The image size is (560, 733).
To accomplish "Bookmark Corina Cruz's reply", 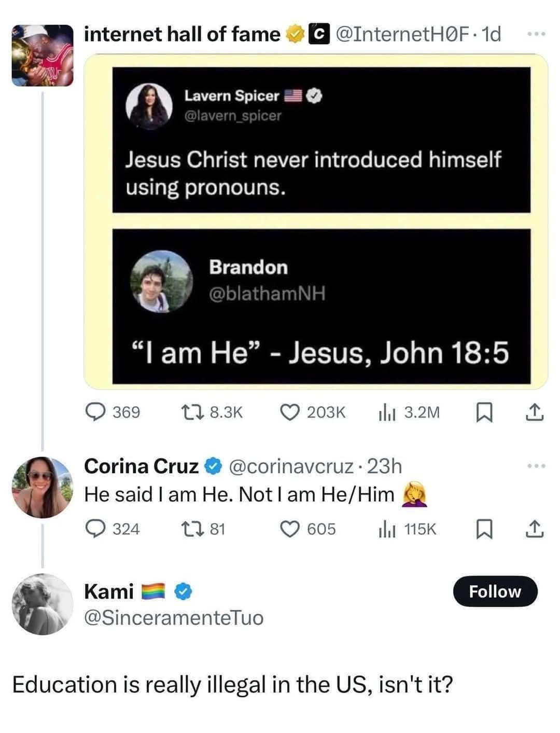I will 483,529.
